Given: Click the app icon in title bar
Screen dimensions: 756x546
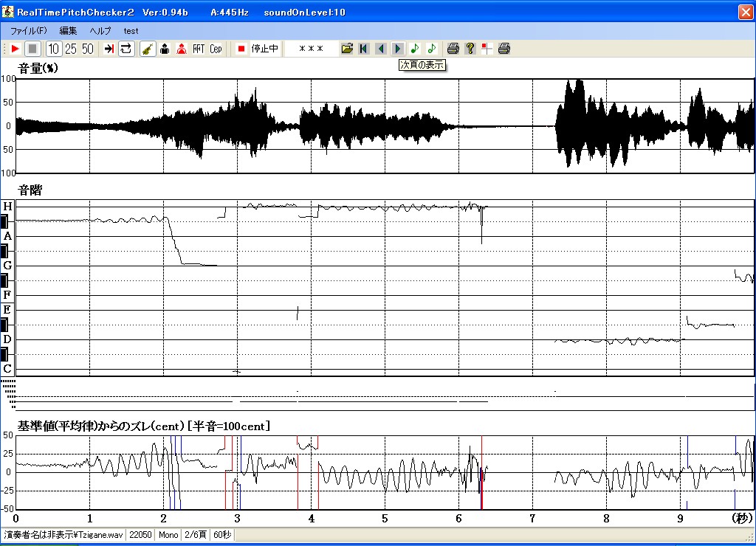Looking at the screenshot, I should point(7,12).
